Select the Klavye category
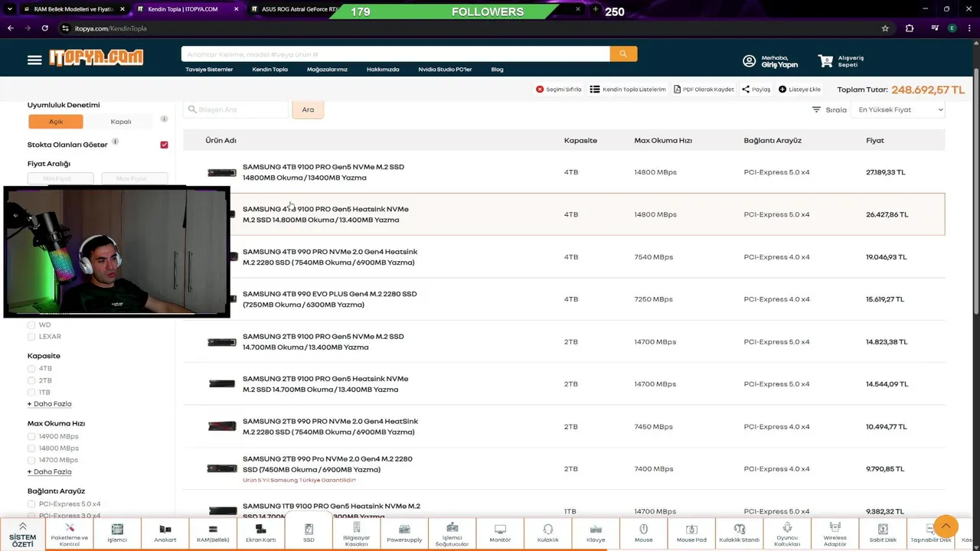Viewport: 980px width, 551px height. 596,534
